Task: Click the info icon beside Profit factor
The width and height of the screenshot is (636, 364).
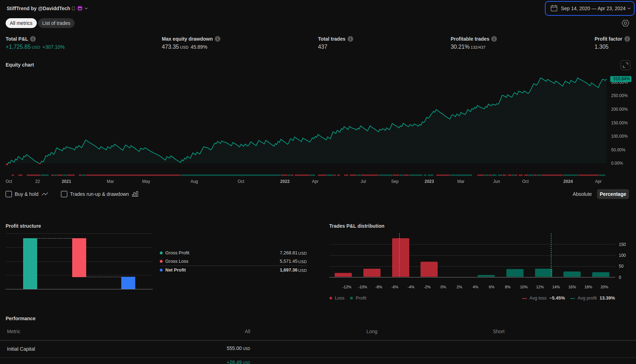Action: (627, 39)
